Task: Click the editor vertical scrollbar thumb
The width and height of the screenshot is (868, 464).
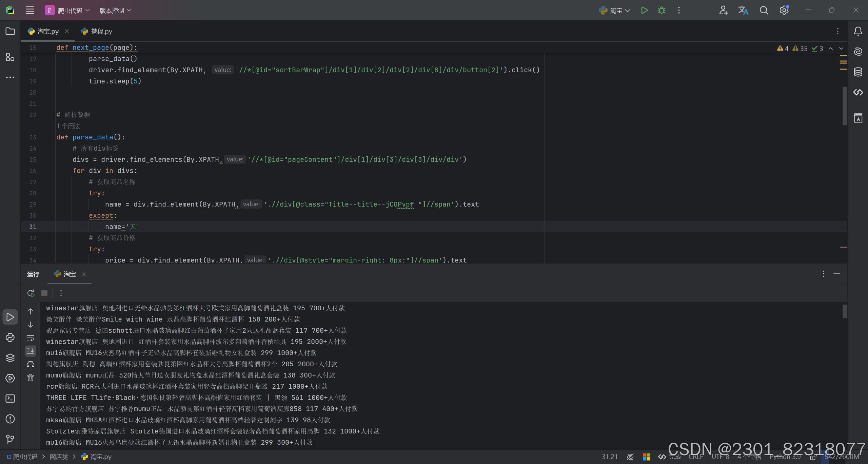Action: pos(845,106)
